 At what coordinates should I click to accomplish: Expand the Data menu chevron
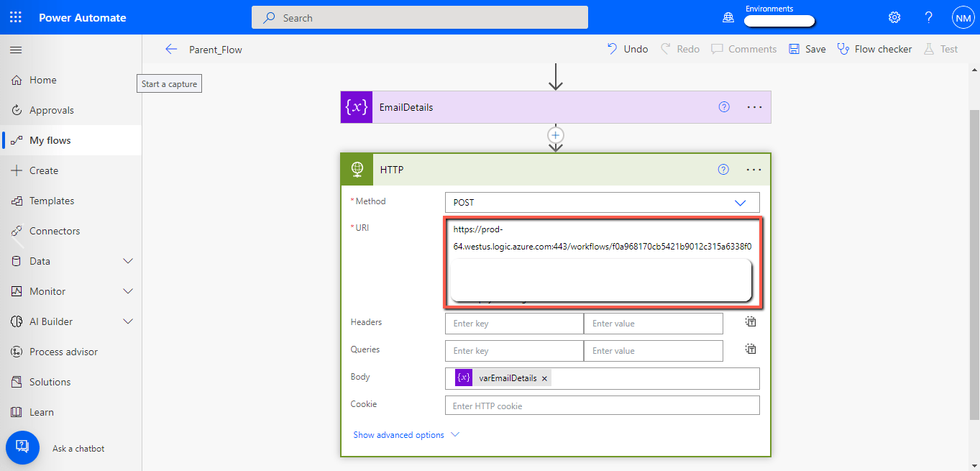129,261
